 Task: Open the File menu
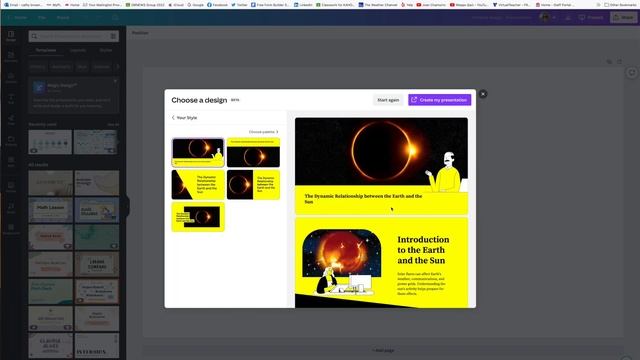point(42,18)
